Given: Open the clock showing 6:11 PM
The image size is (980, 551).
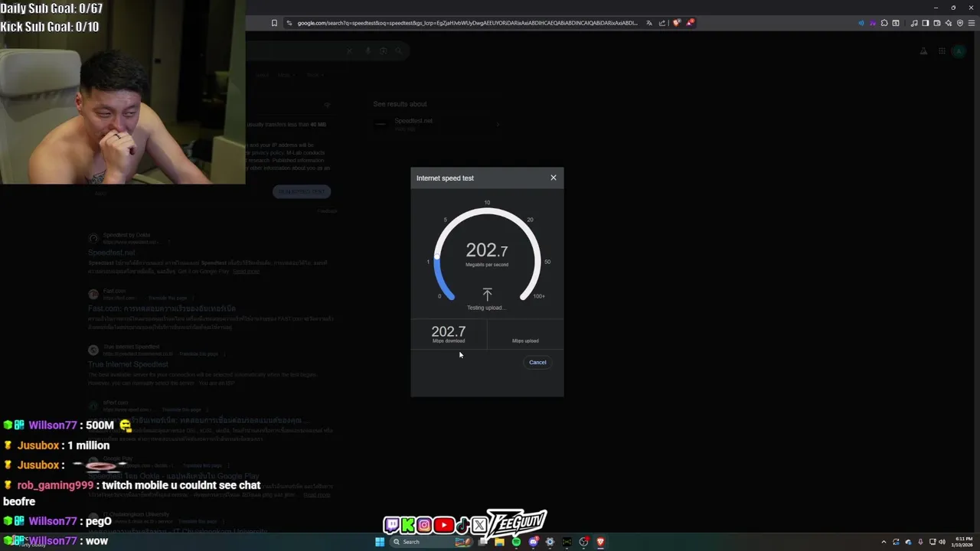Looking at the screenshot, I should pos(963,542).
